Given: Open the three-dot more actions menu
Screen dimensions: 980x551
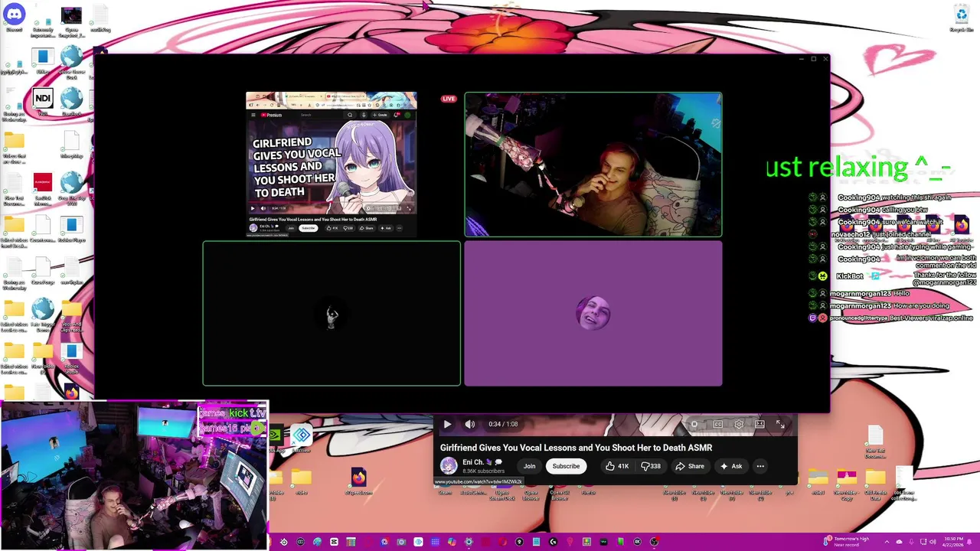Looking at the screenshot, I should click(760, 466).
